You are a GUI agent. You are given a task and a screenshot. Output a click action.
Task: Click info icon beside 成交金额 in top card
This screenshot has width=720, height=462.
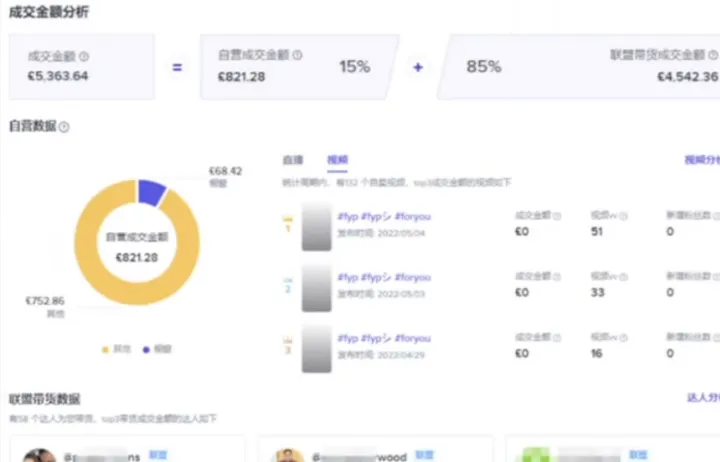click(84, 56)
